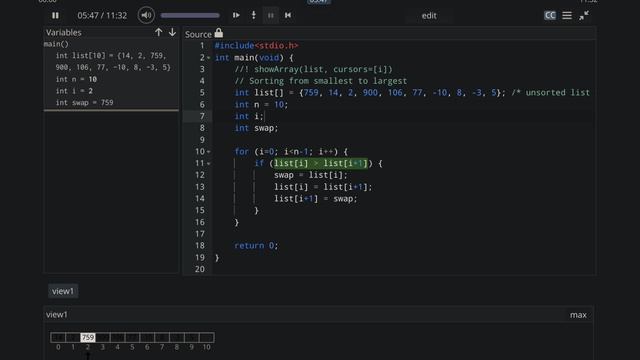Image resolution: width=640 pixels, height=360 pixels.
Task: Click the Source lock icon
Action: [x=219, y=33]
